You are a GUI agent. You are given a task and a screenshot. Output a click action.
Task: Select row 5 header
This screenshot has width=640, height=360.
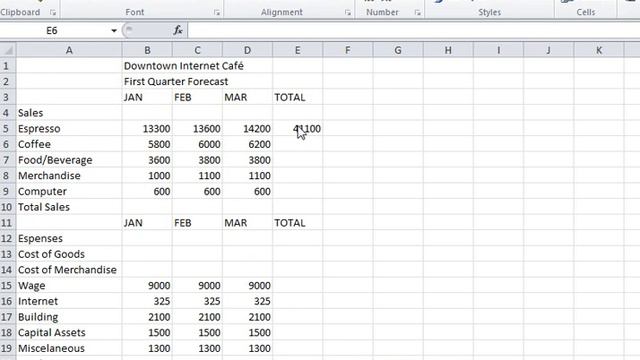point(8,129)
